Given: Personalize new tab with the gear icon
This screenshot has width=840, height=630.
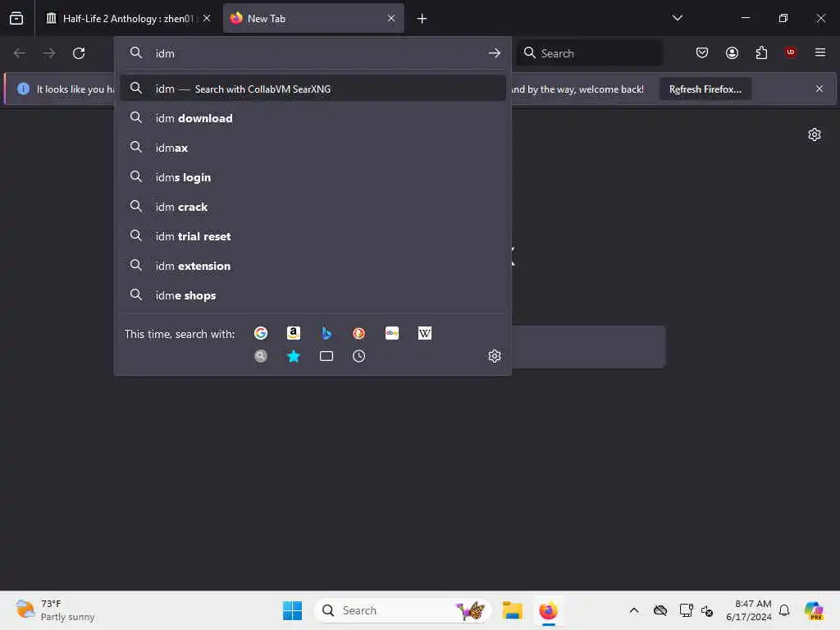Looking at the screenshot, I should point(815,135).
